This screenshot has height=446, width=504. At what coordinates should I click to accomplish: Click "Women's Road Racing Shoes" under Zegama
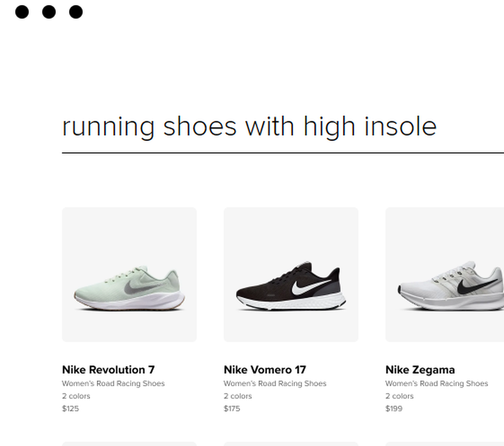point(437,384)
